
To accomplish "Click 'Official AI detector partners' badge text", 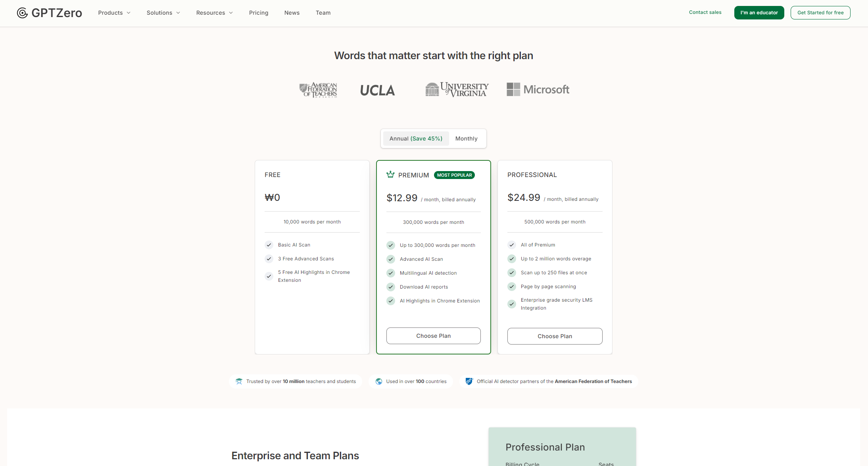I will [x=554, y=381].
